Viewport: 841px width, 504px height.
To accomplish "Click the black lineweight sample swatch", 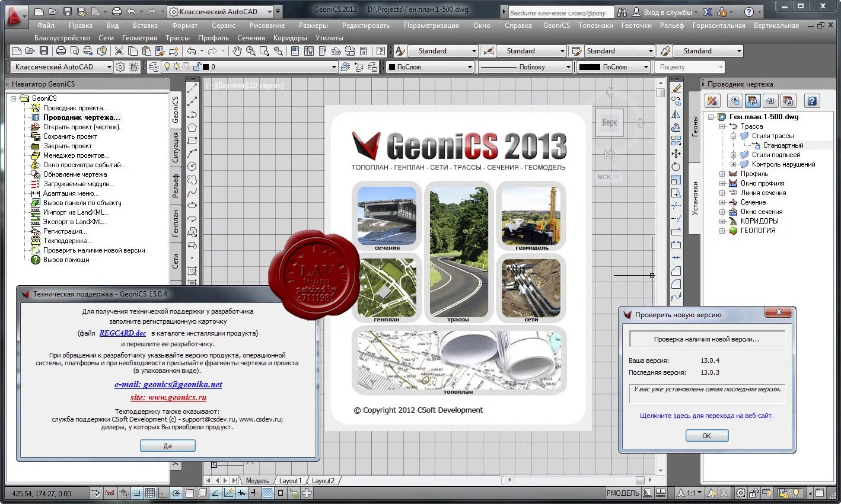I will (x=590, y=67).
